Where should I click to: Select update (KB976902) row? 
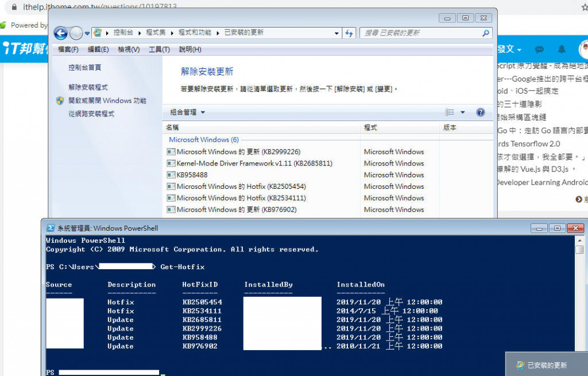click(x=328, y=210)
